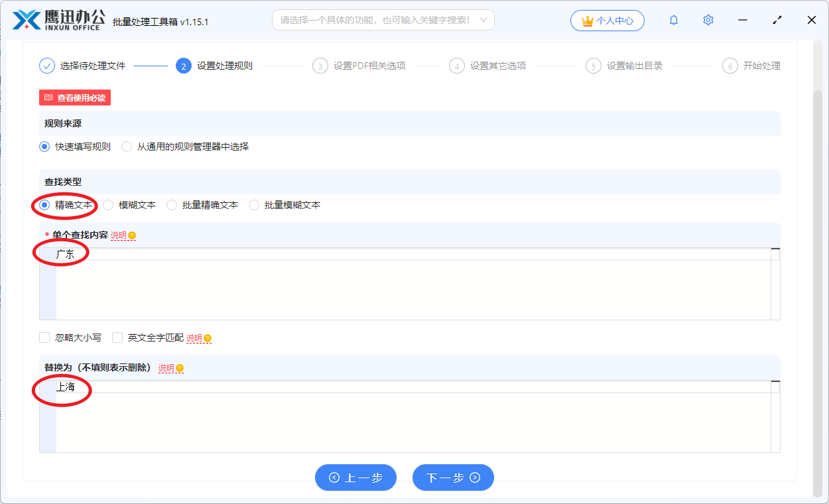Image resolution: width=829 pixels, height=504 pixels.
Task: Click the 查找类型 section heading
Action: click(x=63, y=182)
